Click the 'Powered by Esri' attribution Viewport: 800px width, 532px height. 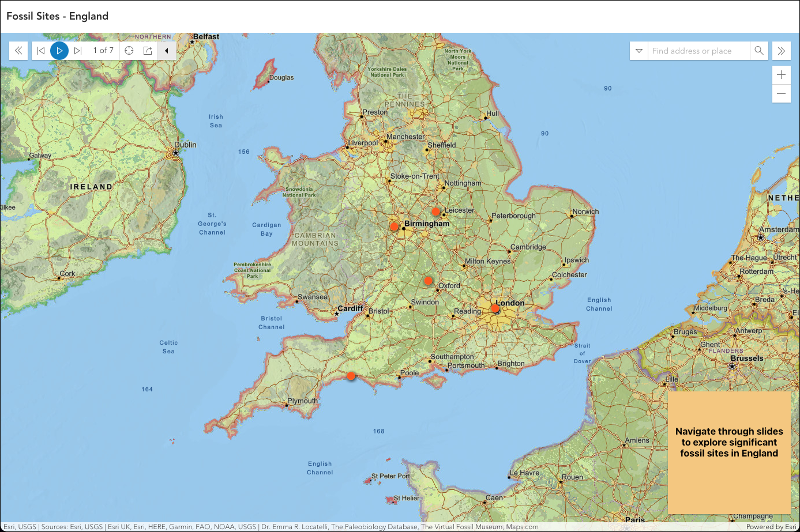pyautogui.click(x=771, y=527)
